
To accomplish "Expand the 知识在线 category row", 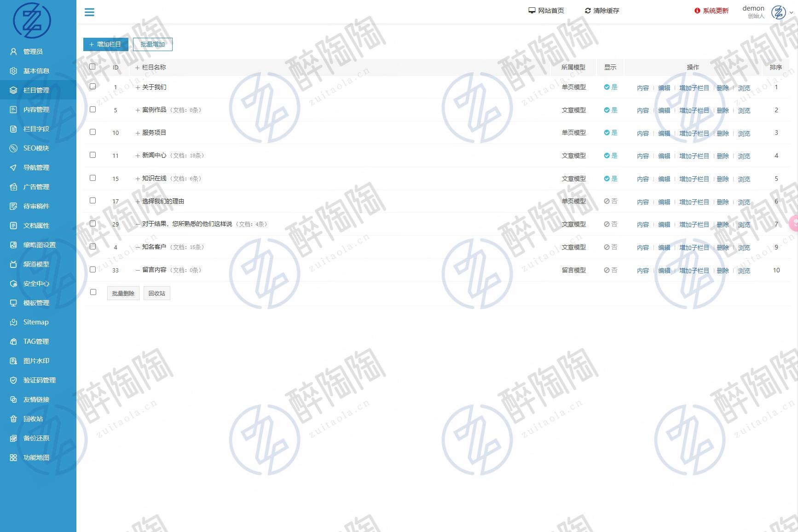I will click(x=138, y=179).
